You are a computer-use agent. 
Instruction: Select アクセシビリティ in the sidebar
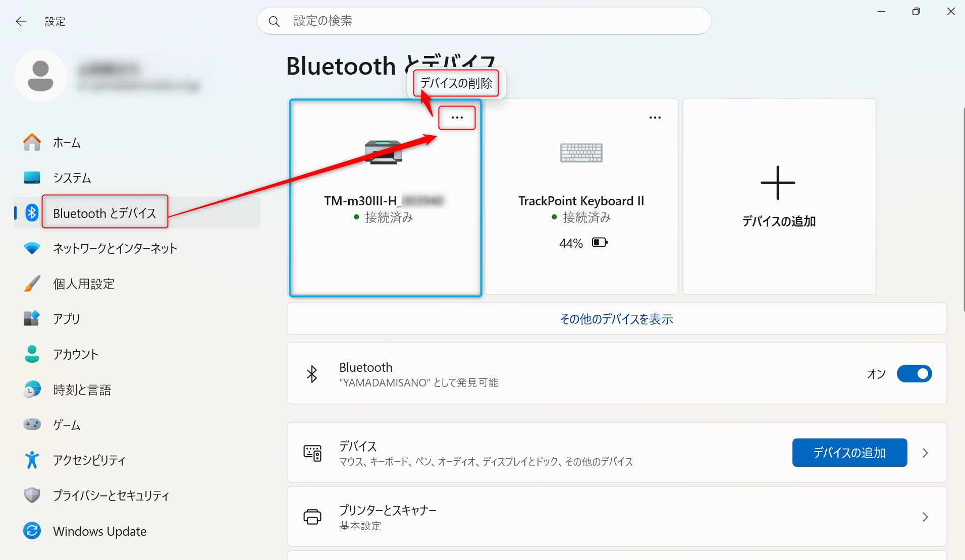coord(137,461)
